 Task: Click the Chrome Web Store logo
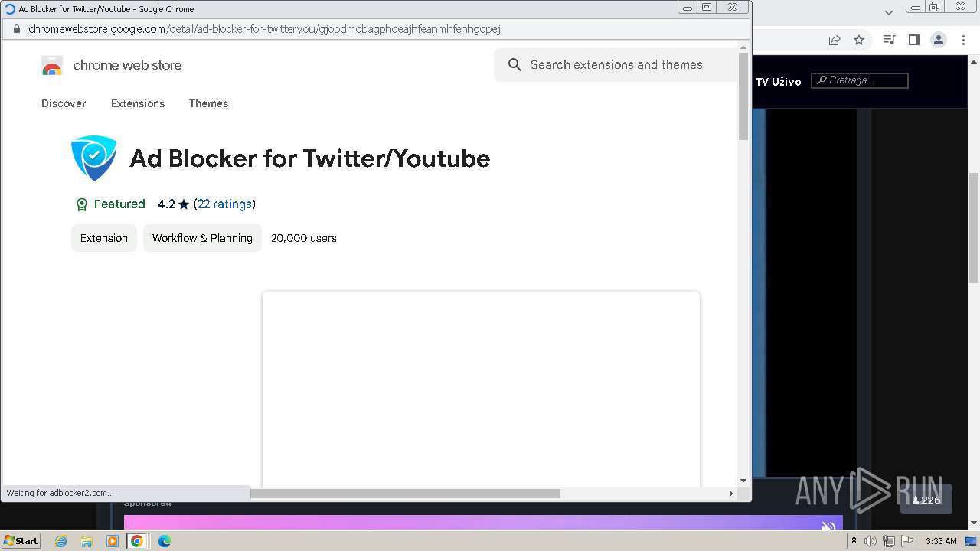tap(52, 66)
